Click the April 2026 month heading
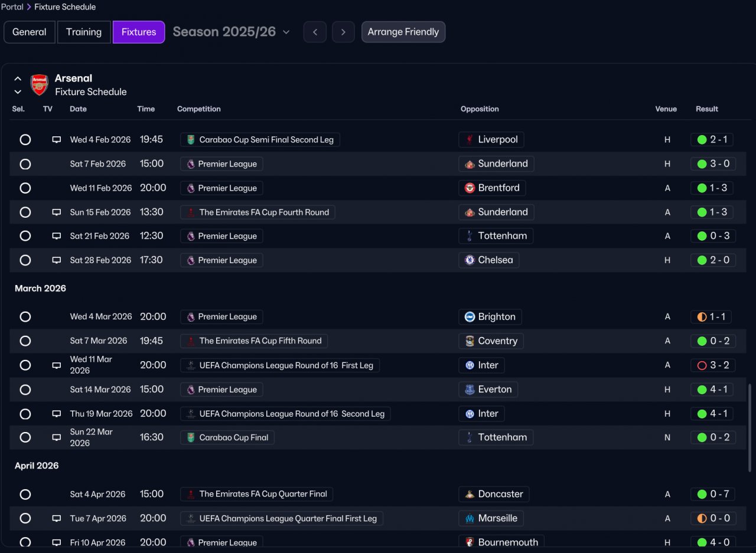Image resolution: width=756 pixels, height=553 pixels. 37,466
